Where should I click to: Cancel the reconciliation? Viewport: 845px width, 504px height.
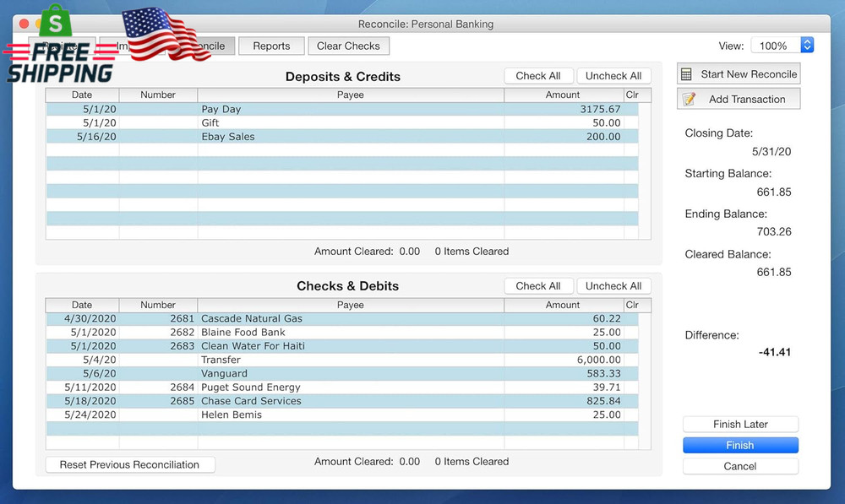(740, 465)
